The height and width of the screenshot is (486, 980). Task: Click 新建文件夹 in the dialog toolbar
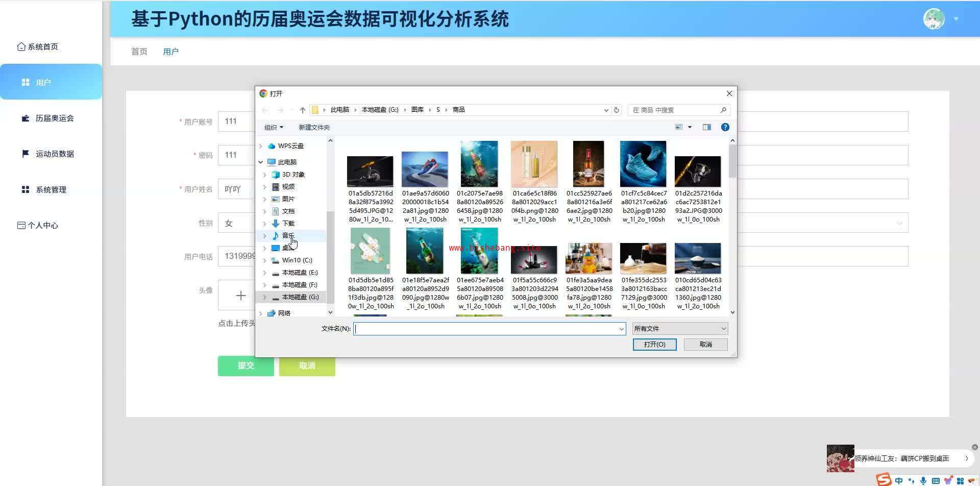[x=314, y=127]
